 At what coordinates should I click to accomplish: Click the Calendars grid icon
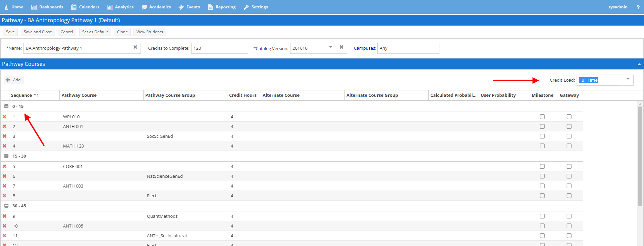(74, 7)
